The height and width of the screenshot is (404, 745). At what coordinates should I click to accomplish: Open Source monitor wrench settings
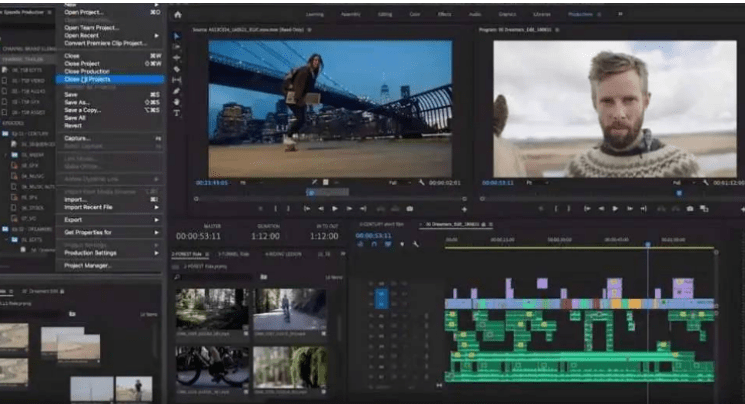point(421,183)
